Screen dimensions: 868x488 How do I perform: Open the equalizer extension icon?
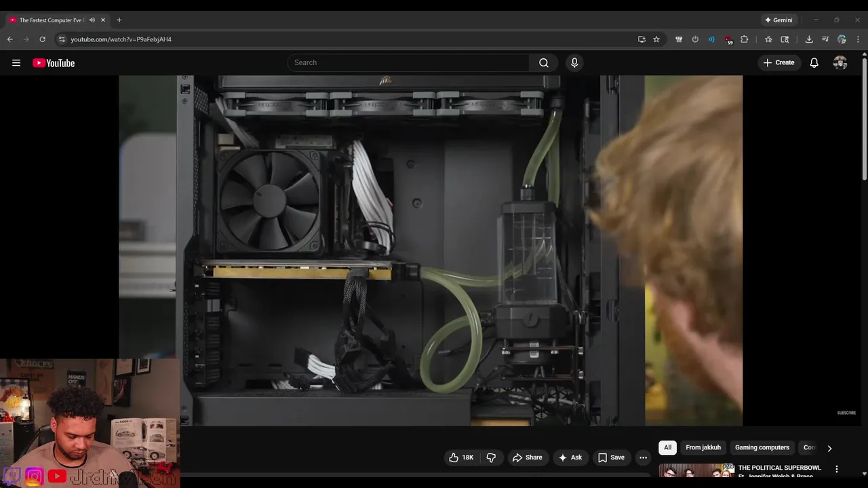(679, 39)
